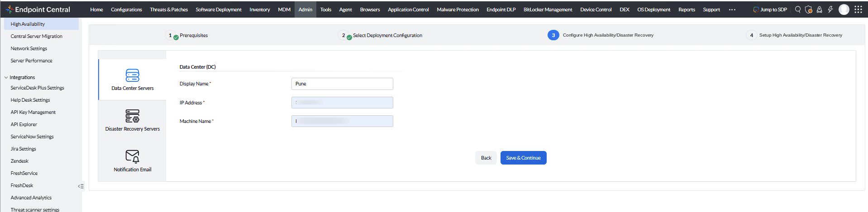Open the Agent tab
Image resolution: width=868 pixels, height=212 pixels.
(345, 9)
